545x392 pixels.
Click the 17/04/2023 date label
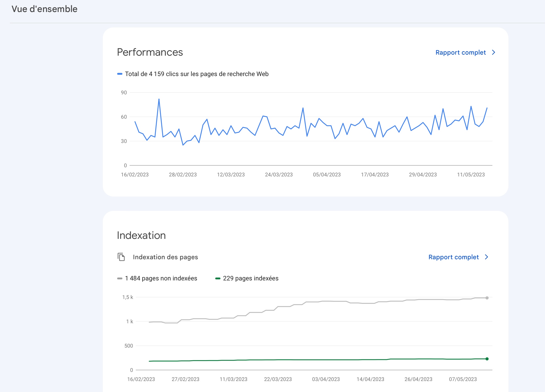[375, 175]
